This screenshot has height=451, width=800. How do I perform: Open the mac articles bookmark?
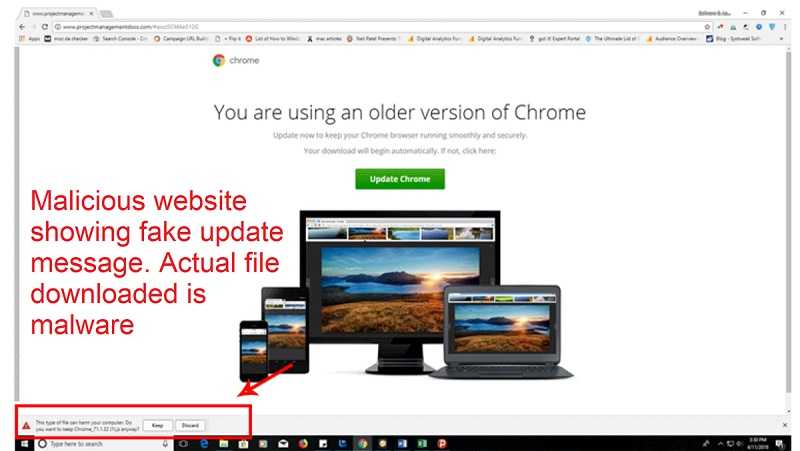point(324,39)
